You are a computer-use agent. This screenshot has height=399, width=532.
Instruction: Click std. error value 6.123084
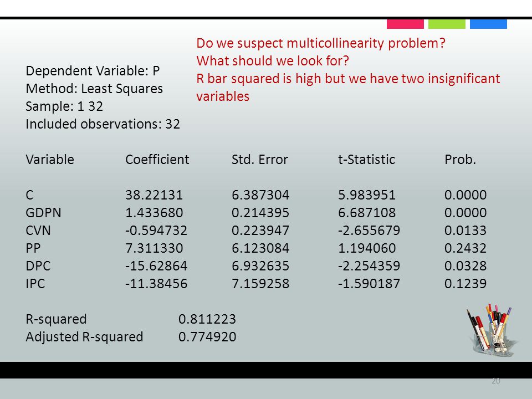coord(260,248)
